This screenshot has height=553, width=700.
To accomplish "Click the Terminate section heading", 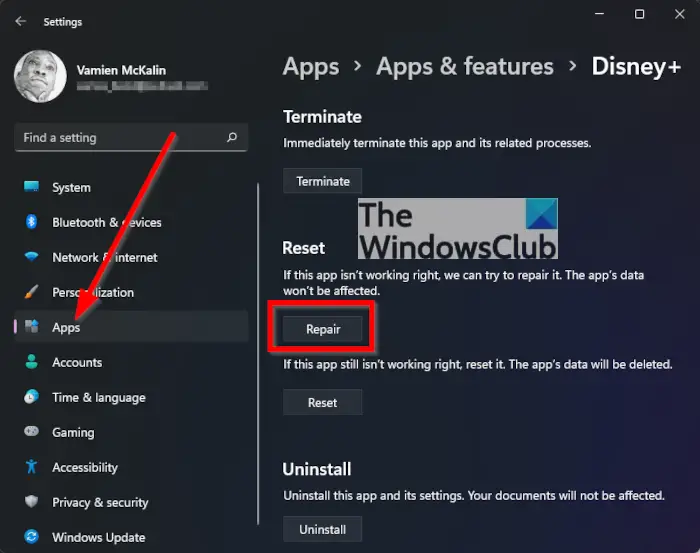I will (322, 116).
